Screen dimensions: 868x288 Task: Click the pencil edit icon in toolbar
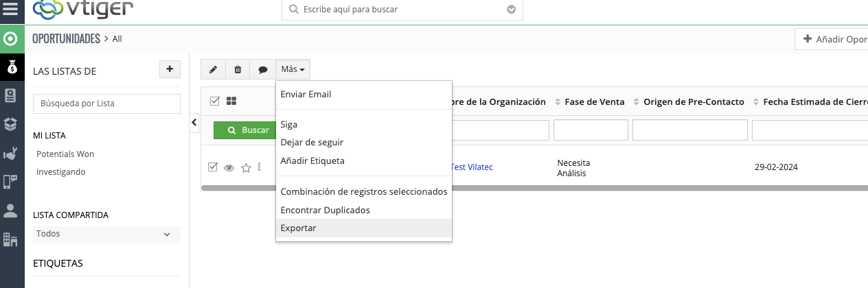click(213, 69)
